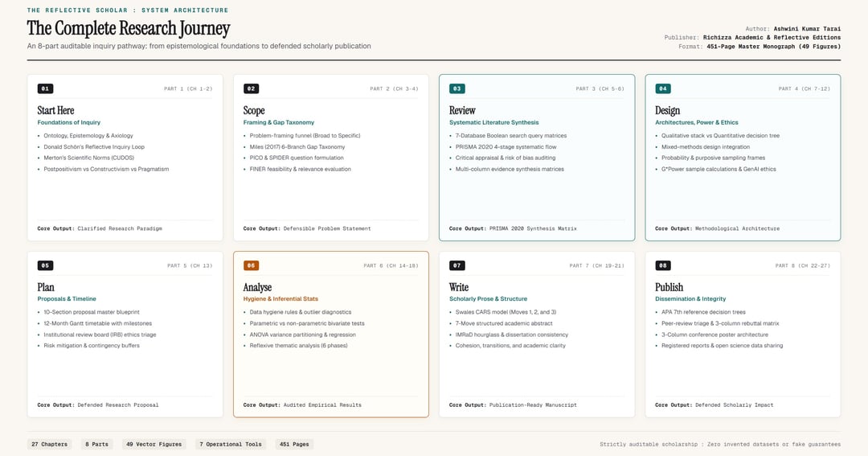
Task: Click 'Core Output: Defended Research Proposal' line
Action: pos(98,405)
